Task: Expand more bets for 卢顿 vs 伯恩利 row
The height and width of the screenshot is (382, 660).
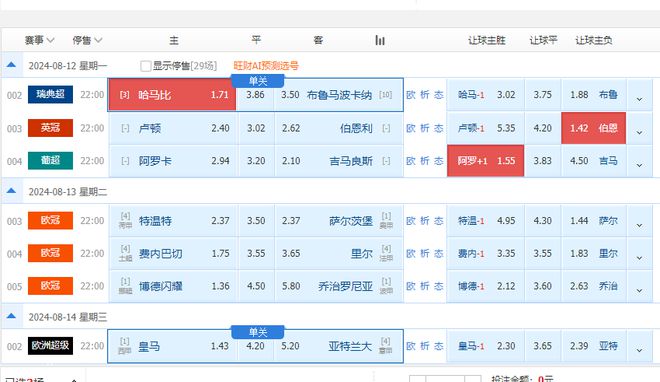Action: coord(639,132)
